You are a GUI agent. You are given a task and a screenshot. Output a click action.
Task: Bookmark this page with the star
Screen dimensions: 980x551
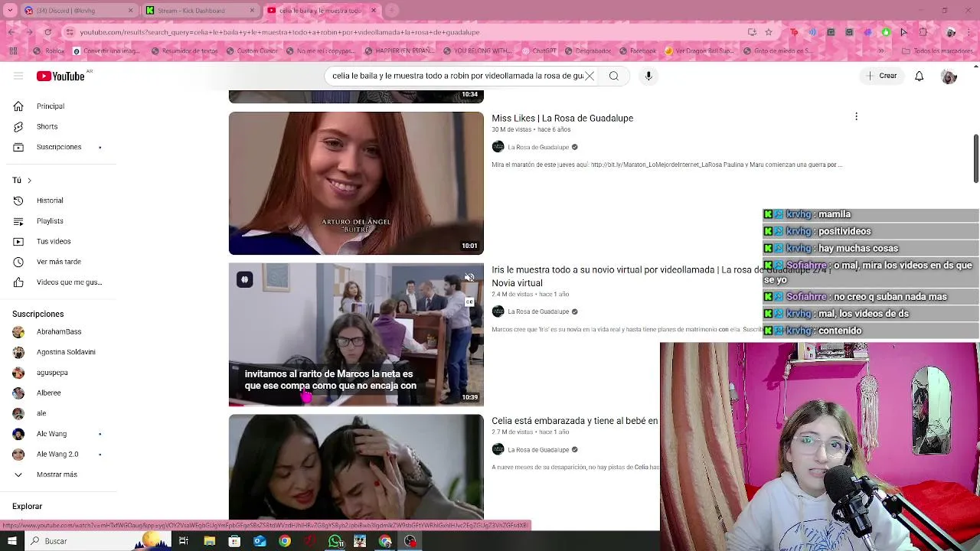(769, 32)
